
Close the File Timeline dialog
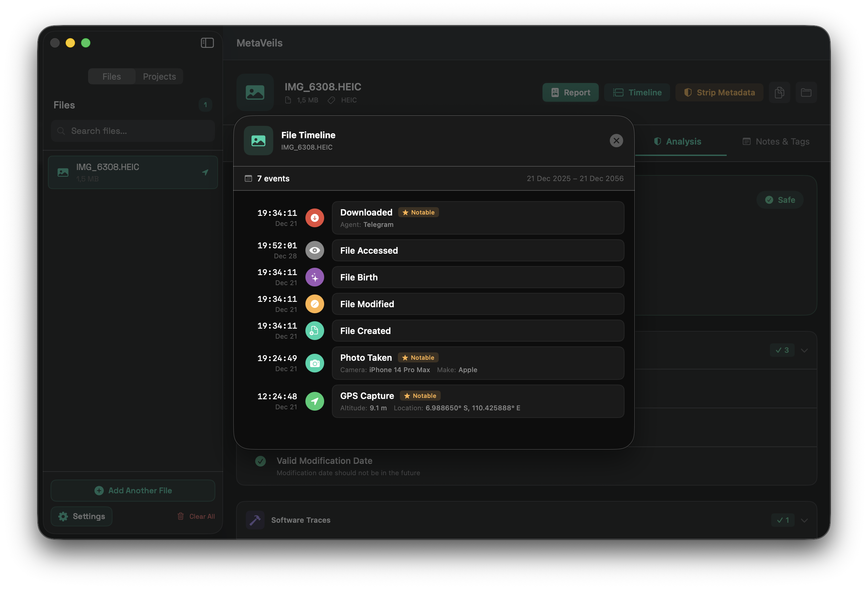(x=616, y=141)
